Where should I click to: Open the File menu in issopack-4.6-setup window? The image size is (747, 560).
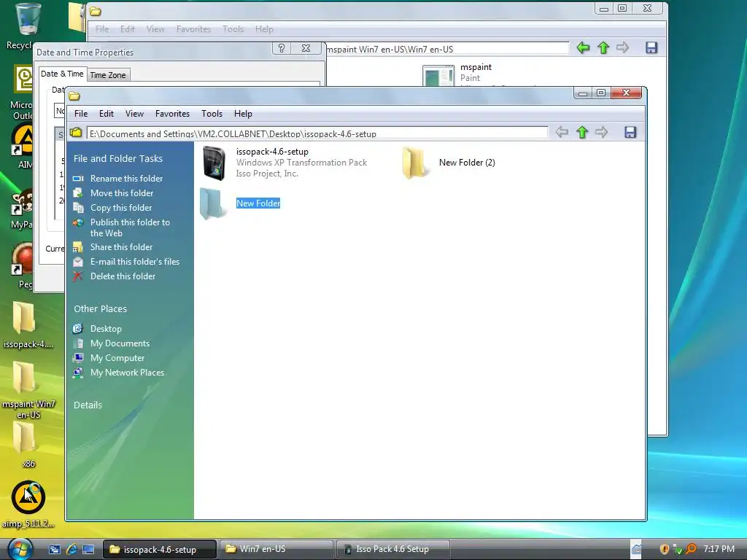point(80,114)
